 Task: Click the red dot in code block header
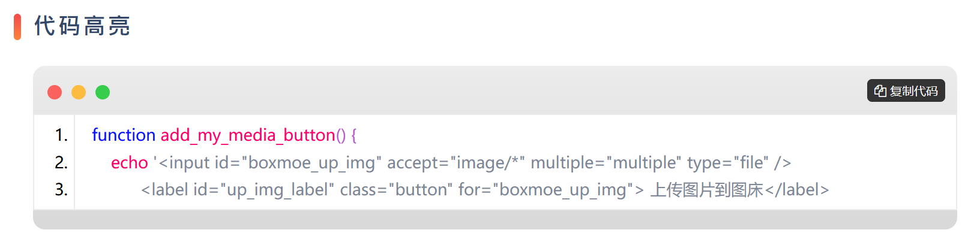pyautogui.click(x=55, y=92)
